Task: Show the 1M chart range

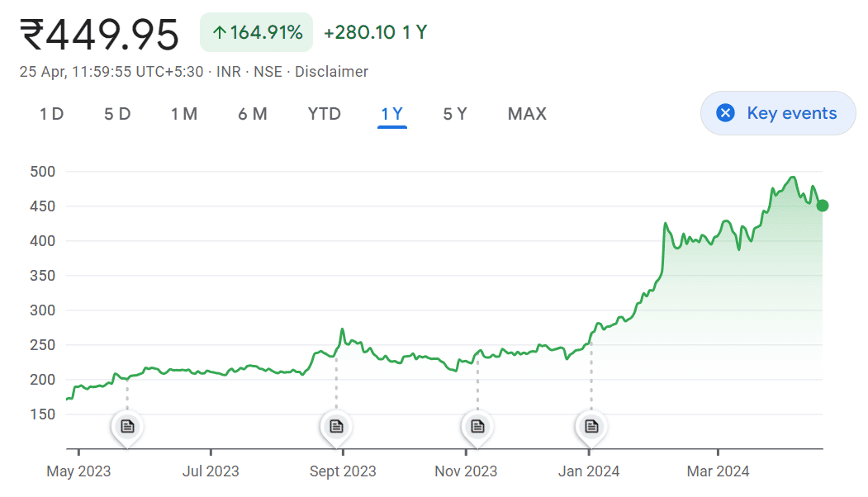Action: [x=184, y=114]
